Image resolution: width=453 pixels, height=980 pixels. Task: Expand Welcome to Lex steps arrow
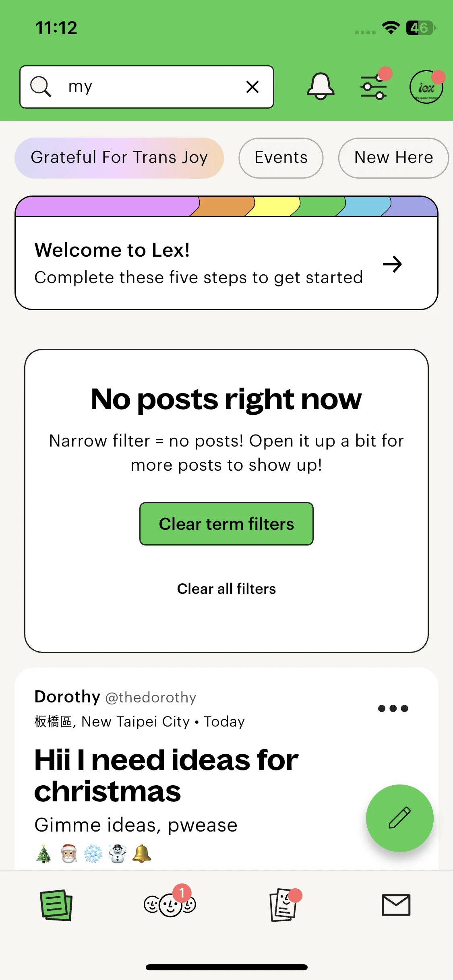click(392, 264)
